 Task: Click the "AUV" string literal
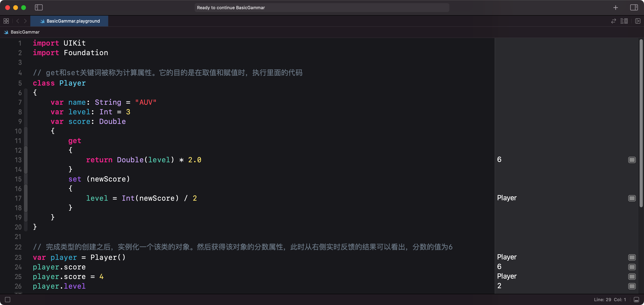(146, 102)
